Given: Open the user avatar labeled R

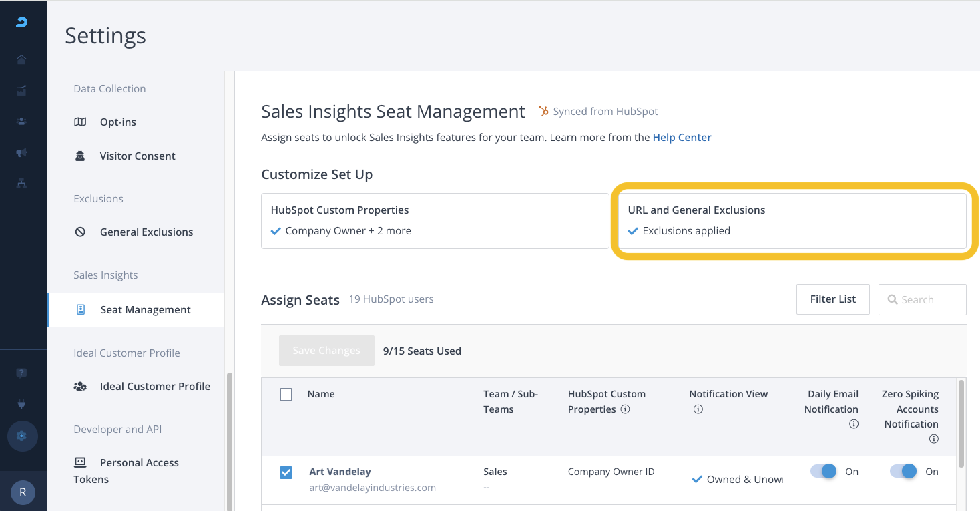Looking at the screenshot, I should [23, 492].
